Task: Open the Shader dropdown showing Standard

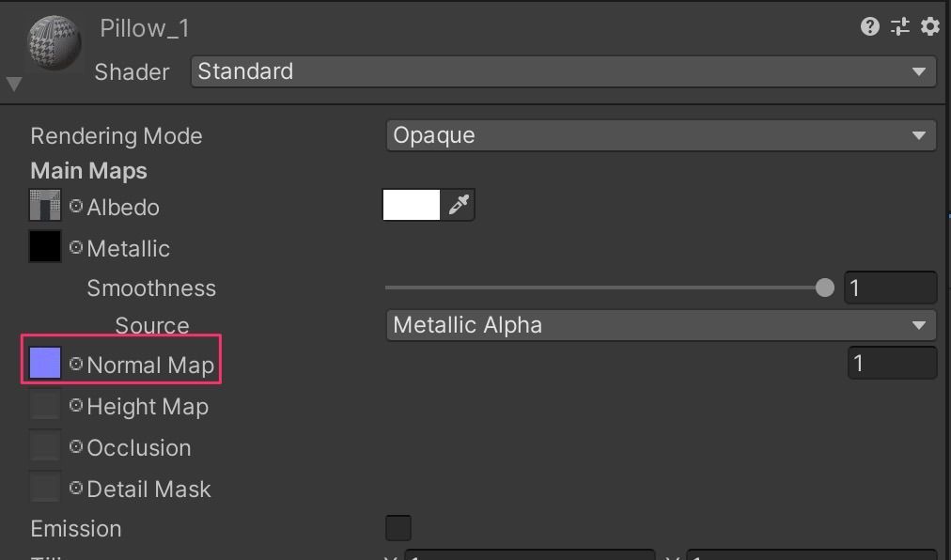Action: 564,70
